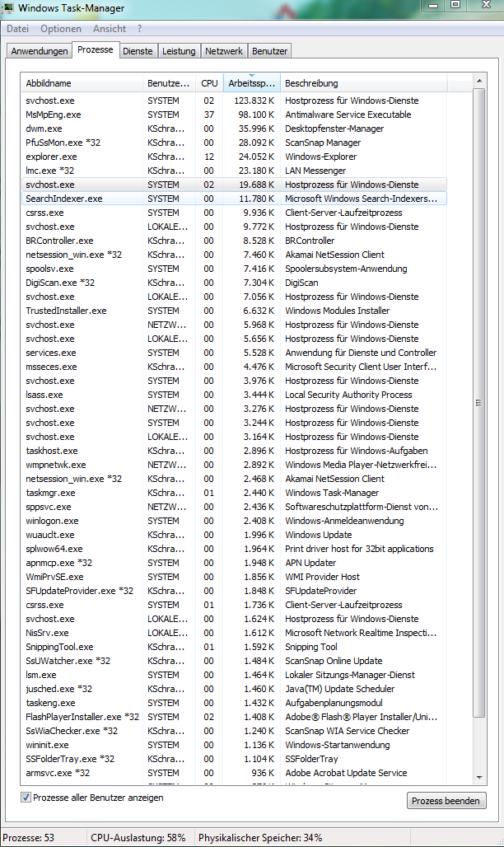The image size is (504, 847).
Task: Sort by the Arbeitsspeicher column header
Action: [x=251, y=83]
